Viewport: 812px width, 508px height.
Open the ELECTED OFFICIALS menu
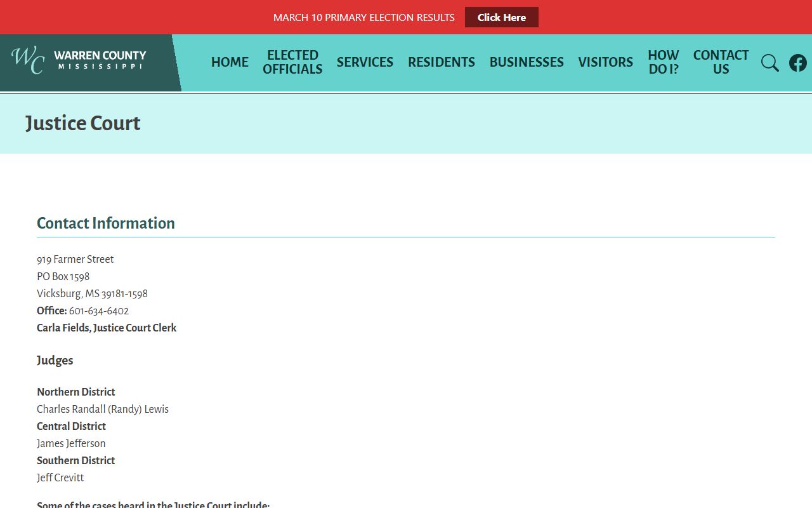(x=292, y=62)
